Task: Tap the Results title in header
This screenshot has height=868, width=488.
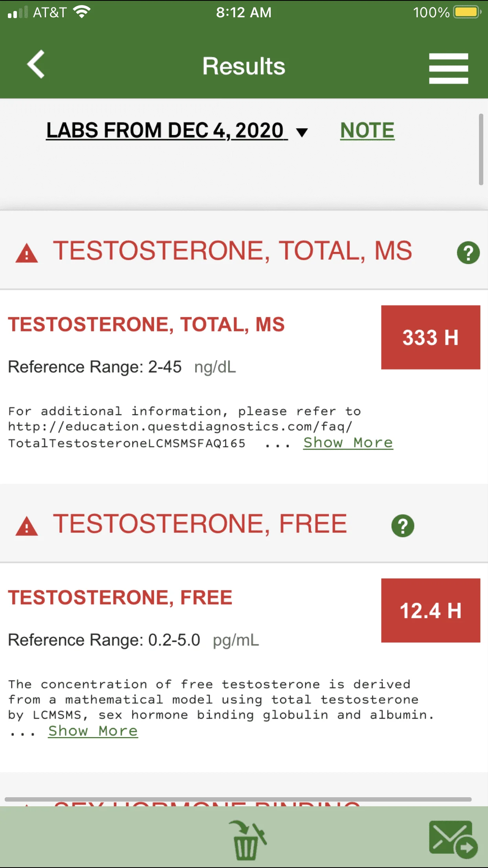Action: coord(244,66)
